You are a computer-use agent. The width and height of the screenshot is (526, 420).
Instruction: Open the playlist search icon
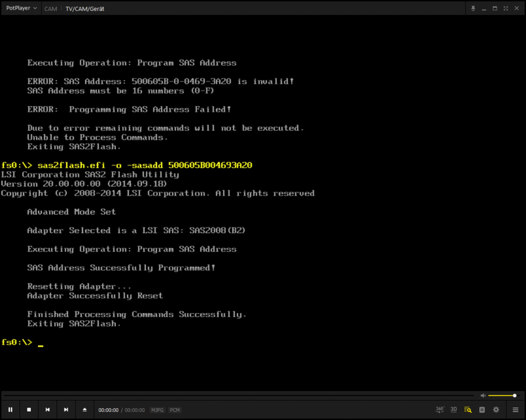coord(467,410)
